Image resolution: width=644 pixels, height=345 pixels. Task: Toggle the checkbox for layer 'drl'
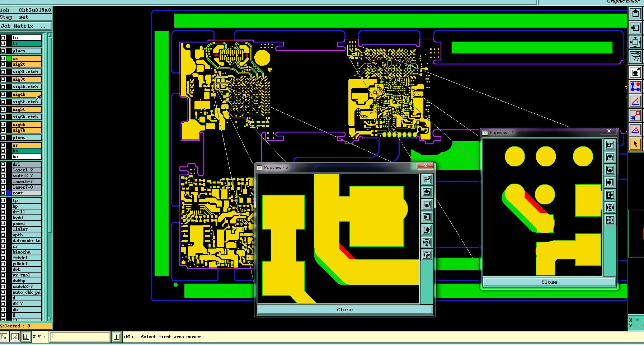(3, 164)
